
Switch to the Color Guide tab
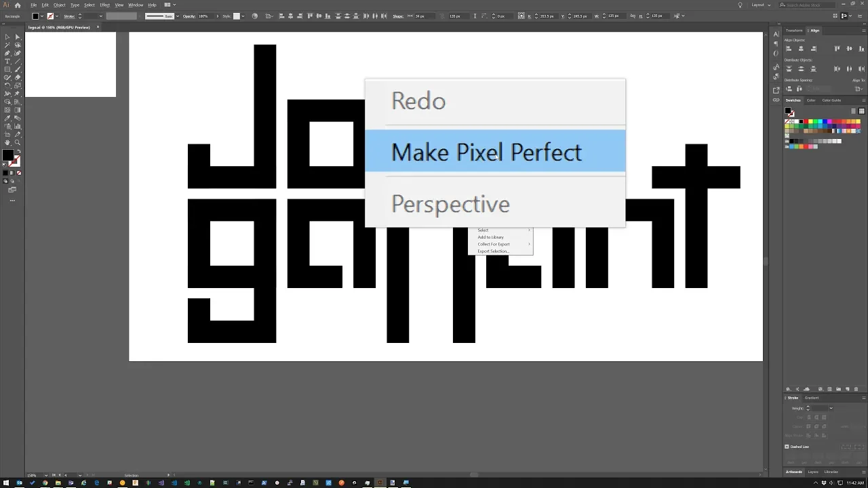point(831,100)
